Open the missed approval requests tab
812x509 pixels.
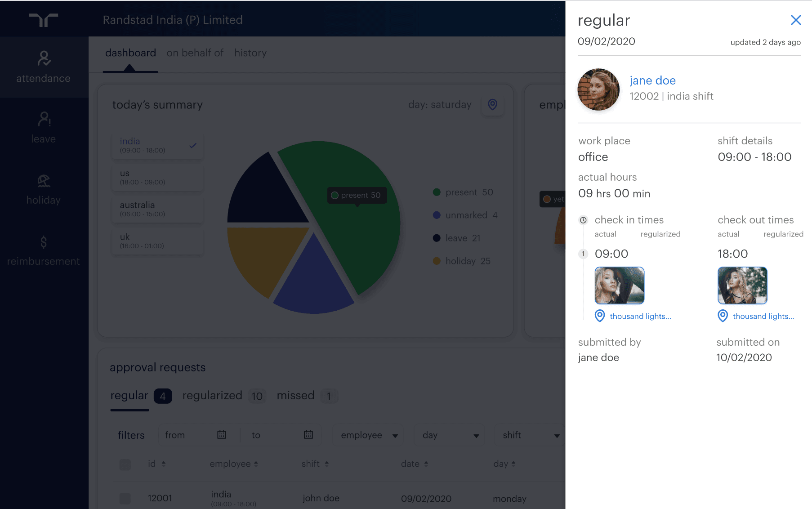[x=307, y=396]
